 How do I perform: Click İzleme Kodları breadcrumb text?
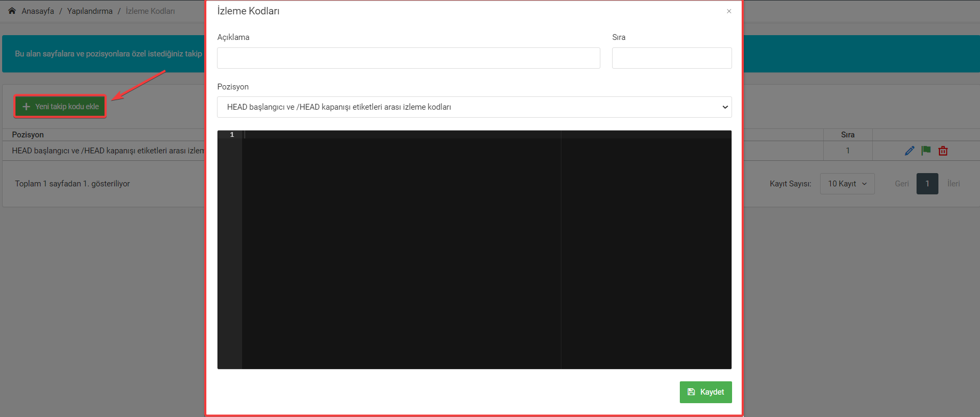pos(150,11)
